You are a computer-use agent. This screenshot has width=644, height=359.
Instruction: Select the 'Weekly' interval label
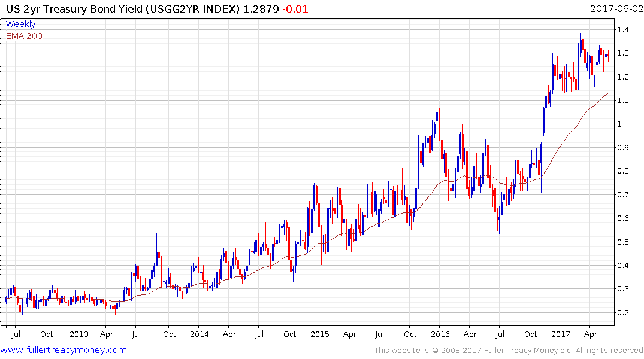tap(20, 24)
